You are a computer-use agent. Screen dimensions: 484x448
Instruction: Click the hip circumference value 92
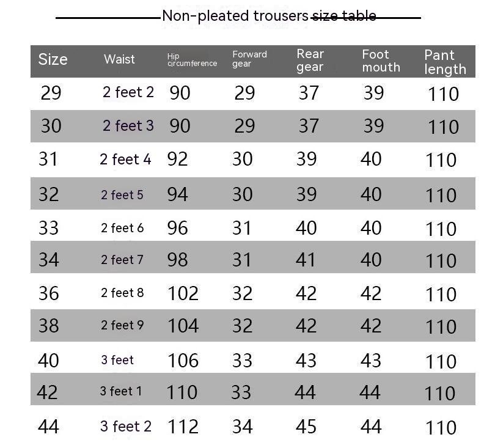(x=177, y=160)
